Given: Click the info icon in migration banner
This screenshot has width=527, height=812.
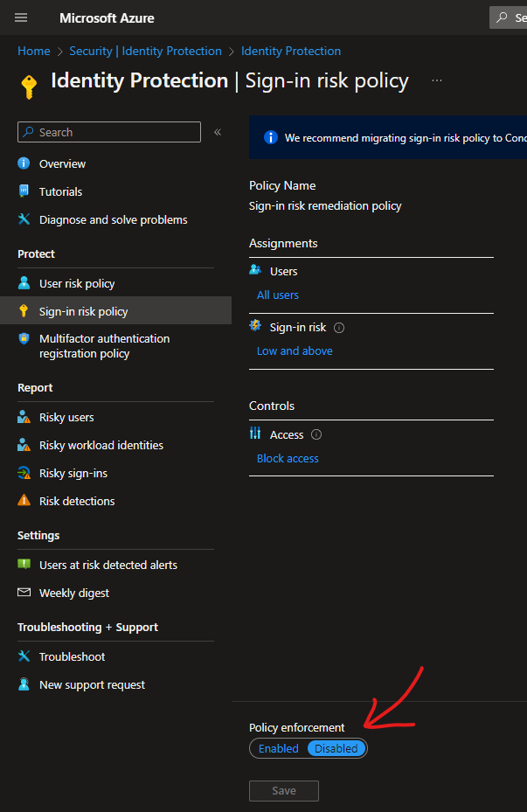Looking at the screenshot, I should tap(270, 137).
